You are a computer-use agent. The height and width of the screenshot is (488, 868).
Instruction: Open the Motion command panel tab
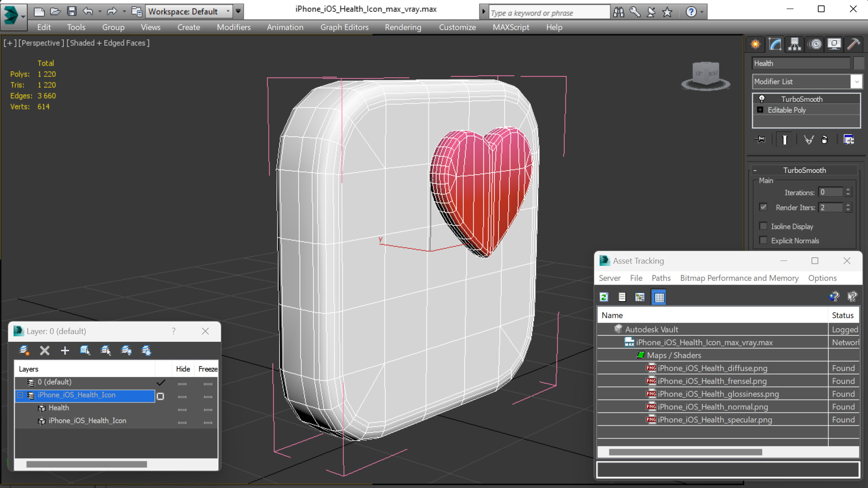(x=815, y=44)
